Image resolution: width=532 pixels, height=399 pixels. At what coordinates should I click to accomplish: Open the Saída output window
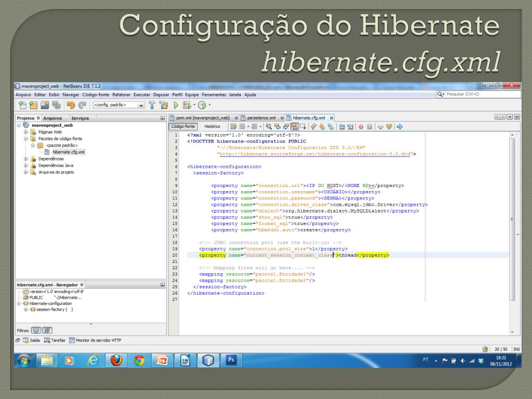31,340
